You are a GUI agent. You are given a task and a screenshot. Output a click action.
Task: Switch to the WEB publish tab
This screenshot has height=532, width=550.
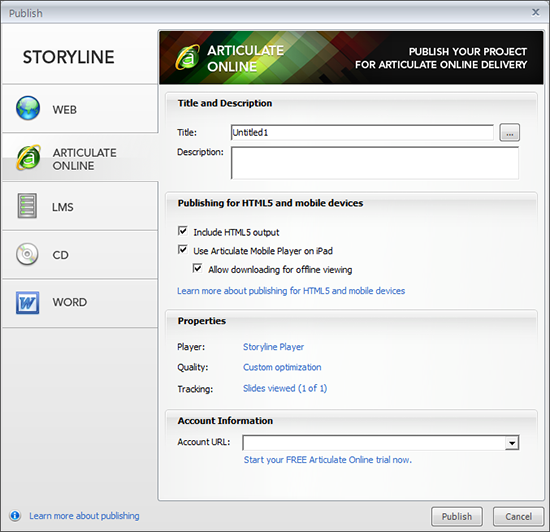point(80,109)
